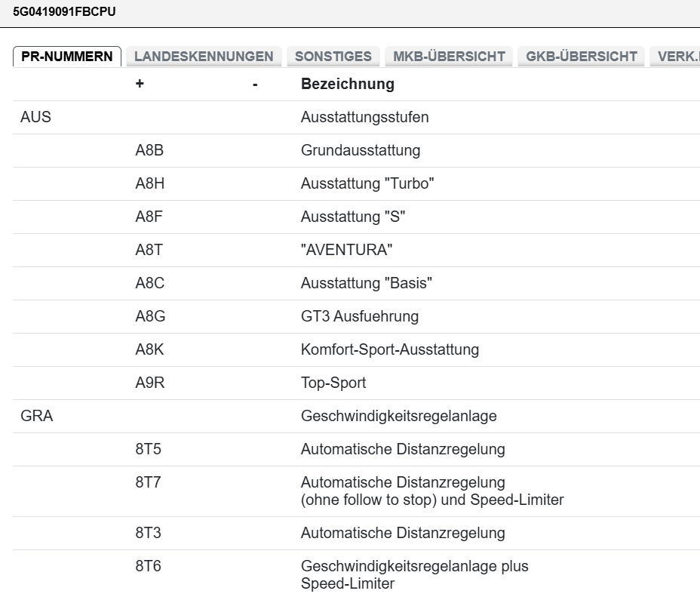Open the LANDESKENNUNGEN tab
The height and width of the screenshot is (600, 700).
[204, 57]
